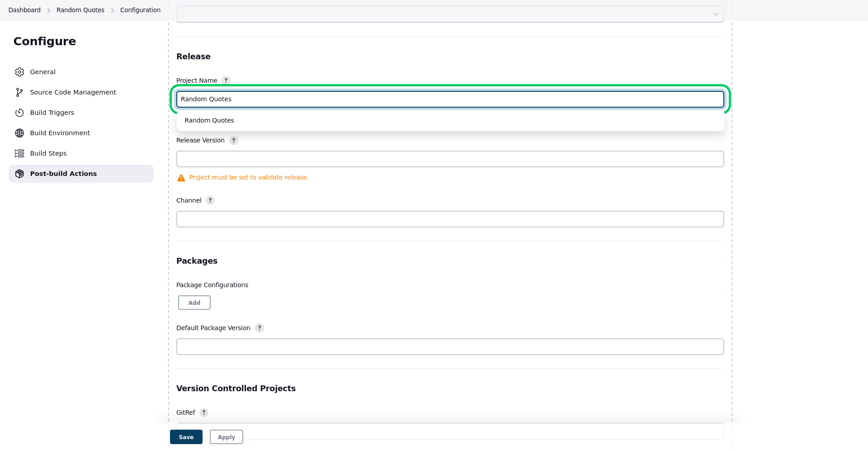Open help for Channel field
Screen dimensions: 868x450
pos(210,200)
